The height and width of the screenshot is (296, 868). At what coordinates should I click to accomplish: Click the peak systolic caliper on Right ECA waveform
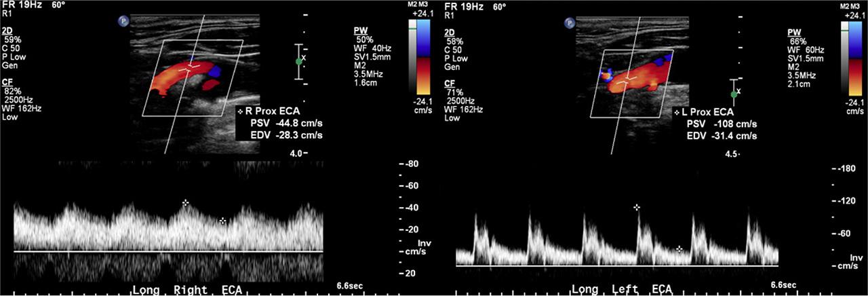click(185, 203)
